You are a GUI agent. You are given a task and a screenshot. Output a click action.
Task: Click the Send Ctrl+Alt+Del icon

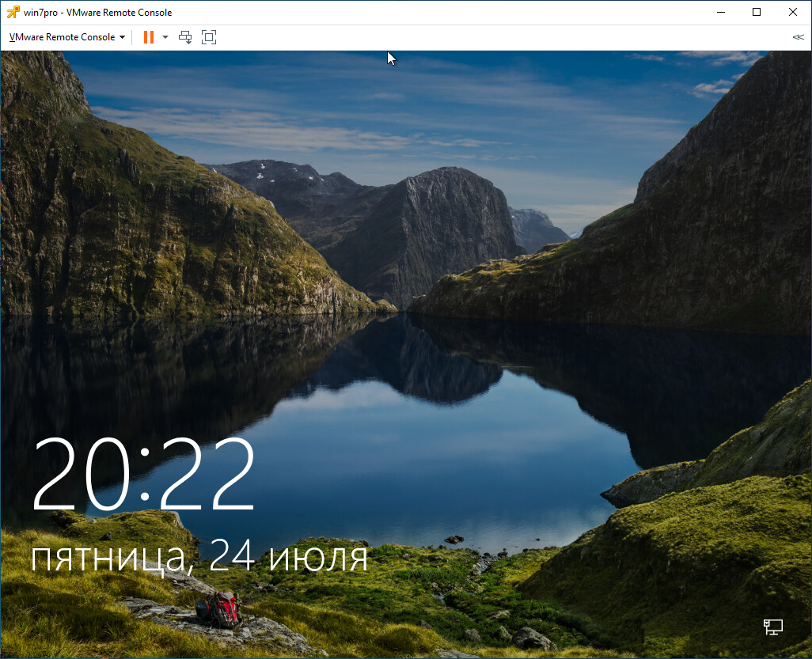pos(185,37)
